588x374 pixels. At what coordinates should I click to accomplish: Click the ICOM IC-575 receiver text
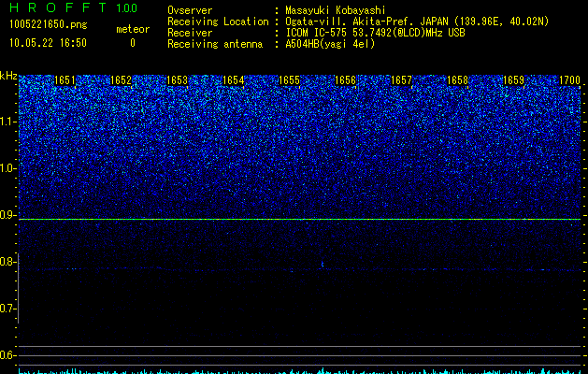click(x=375, y=33)
